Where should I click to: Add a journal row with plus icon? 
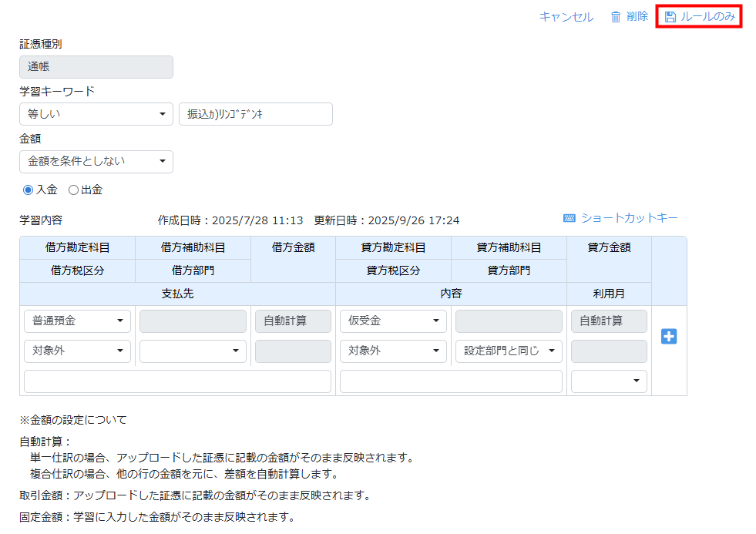click(x=669, y=337)
